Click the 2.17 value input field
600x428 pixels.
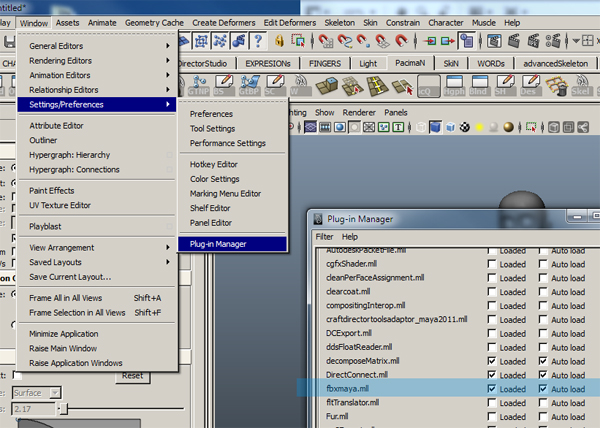[x=33, y=409]
